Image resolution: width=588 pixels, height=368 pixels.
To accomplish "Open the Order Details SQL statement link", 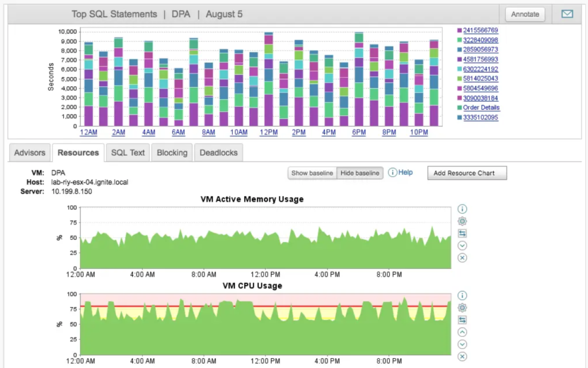I will tap(481, 108).
